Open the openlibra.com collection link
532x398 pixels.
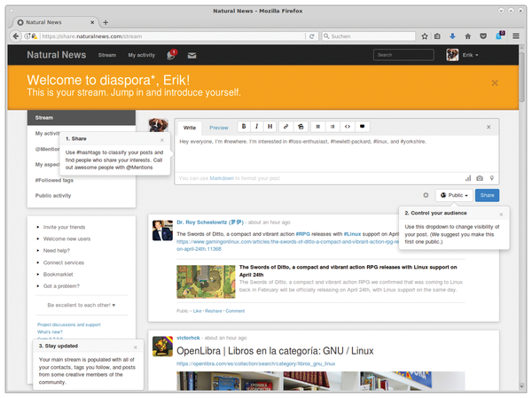(x=256, y=363)
